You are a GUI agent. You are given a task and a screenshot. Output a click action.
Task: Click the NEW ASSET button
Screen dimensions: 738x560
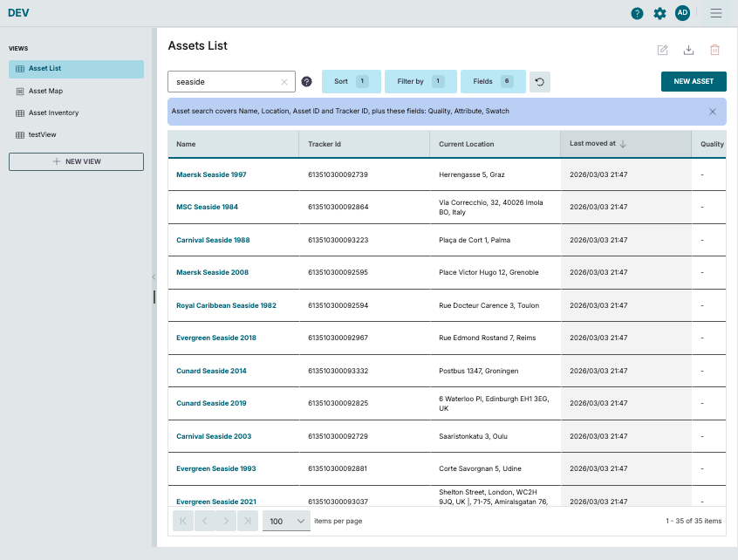[694, 81]
